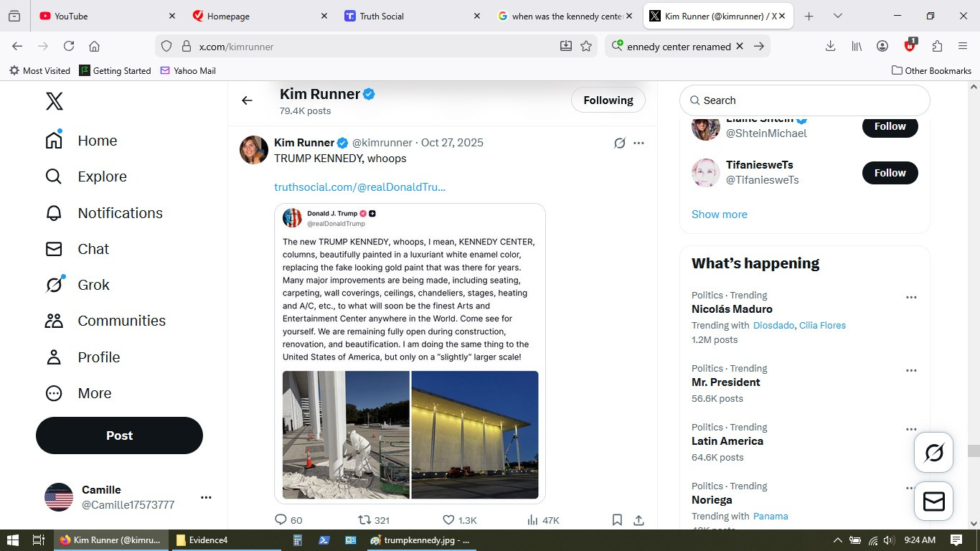Click the Grok explain icon on post
Screen dimensions: 980x551
tap(620, 143)
